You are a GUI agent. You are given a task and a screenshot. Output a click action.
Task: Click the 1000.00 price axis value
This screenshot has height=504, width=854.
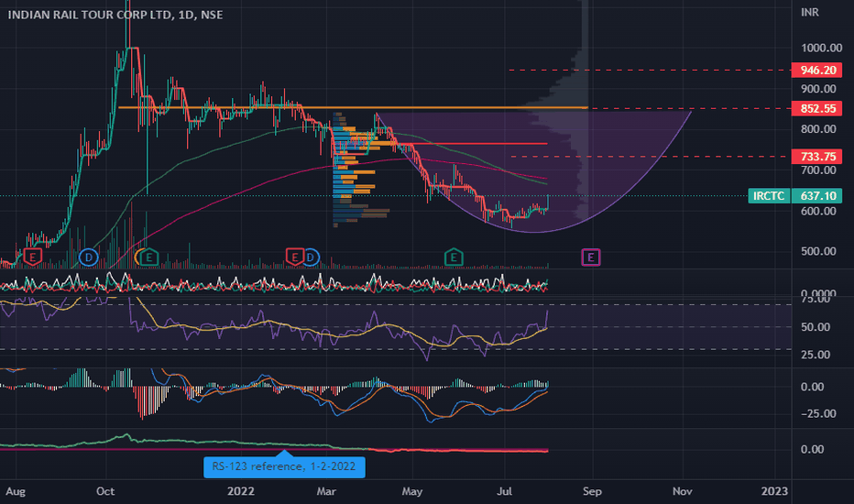coord(821,48)
